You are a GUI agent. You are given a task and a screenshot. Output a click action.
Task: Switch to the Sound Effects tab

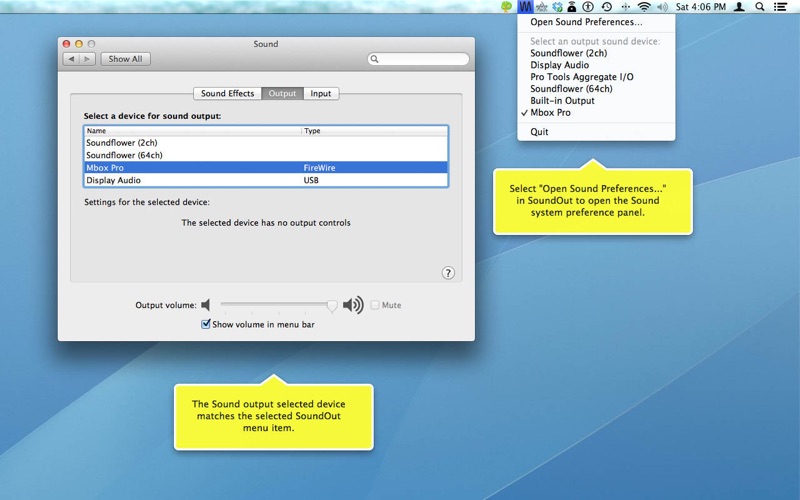(x=228, y=93)
